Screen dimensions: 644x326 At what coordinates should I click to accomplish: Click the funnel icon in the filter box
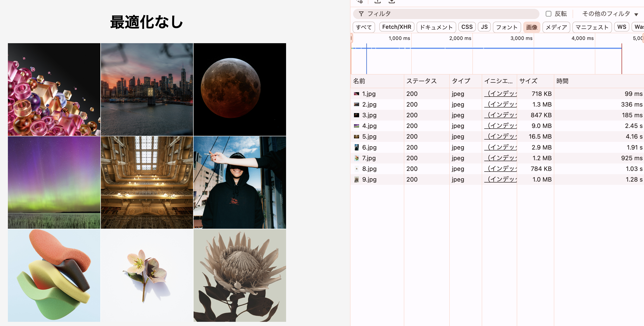(361, 14)
